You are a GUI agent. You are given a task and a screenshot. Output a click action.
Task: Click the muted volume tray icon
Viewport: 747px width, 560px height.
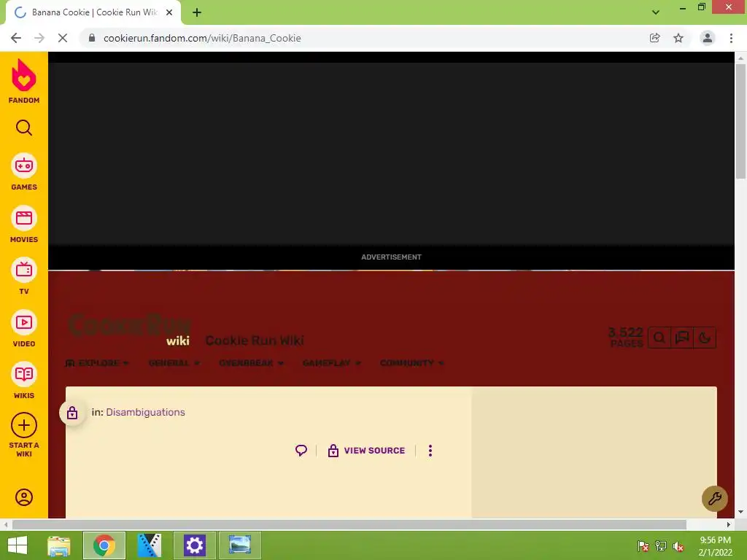click(x=678, y=546)
